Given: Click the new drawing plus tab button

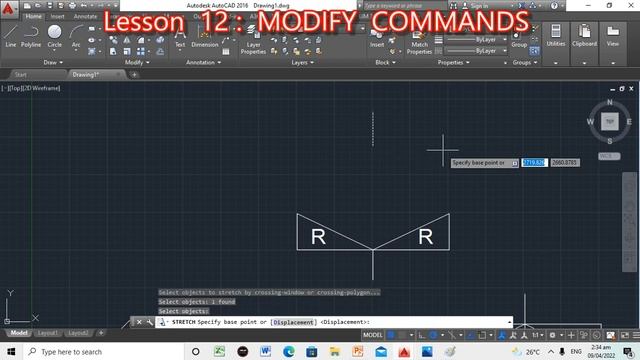Looking at the screenshot, I should click(x=134, y=75).
